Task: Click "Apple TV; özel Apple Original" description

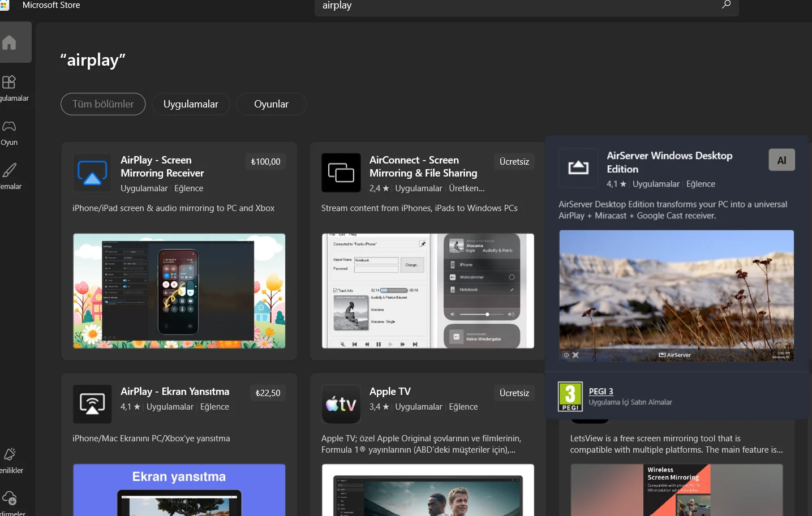Action: [421, 444]
